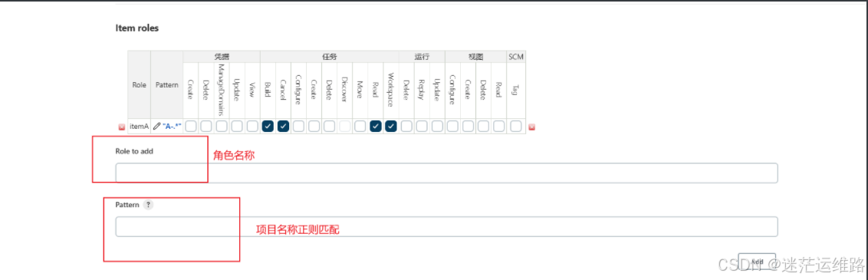Viewport: 868px width, 280px height.
Task: Tick 凭据 View checkbox for itemA
Action: click(x=252, y=126)
